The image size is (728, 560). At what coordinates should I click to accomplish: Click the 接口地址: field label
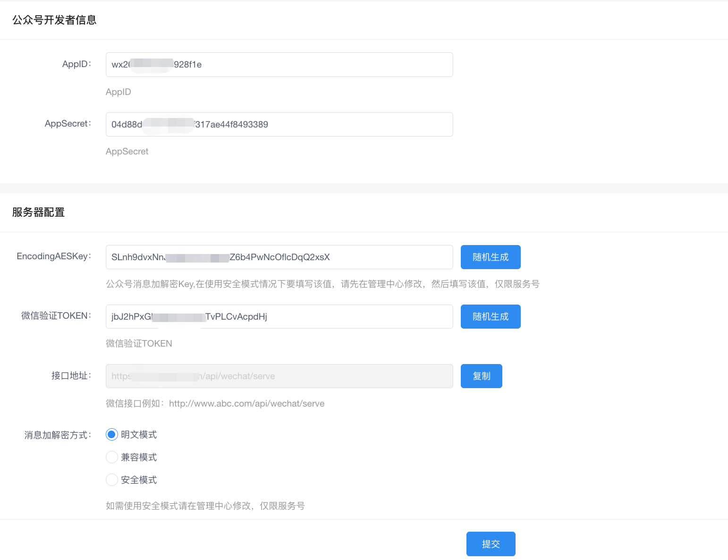tap(71, 376)
